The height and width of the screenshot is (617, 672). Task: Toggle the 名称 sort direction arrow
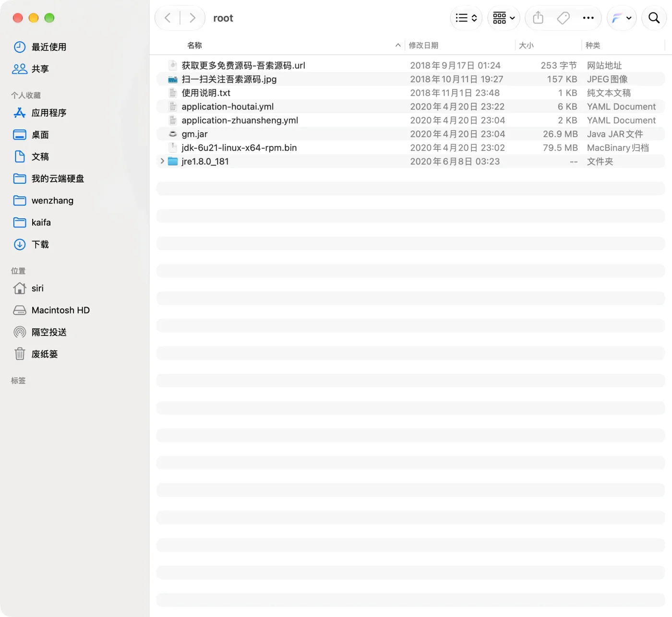click(x=398, y=45)
